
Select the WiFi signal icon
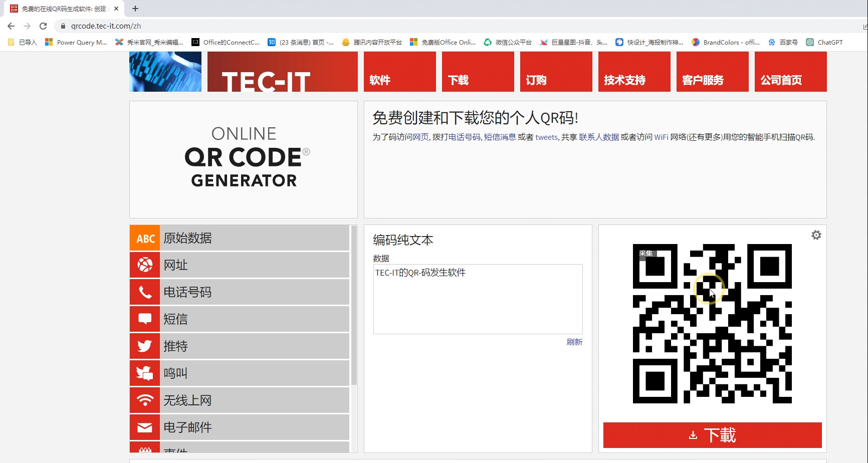tap(145, 400)
